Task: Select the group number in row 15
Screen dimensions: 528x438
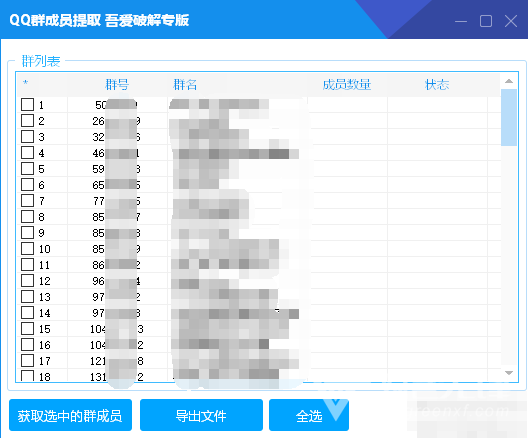Action: (x=117, y=329)
